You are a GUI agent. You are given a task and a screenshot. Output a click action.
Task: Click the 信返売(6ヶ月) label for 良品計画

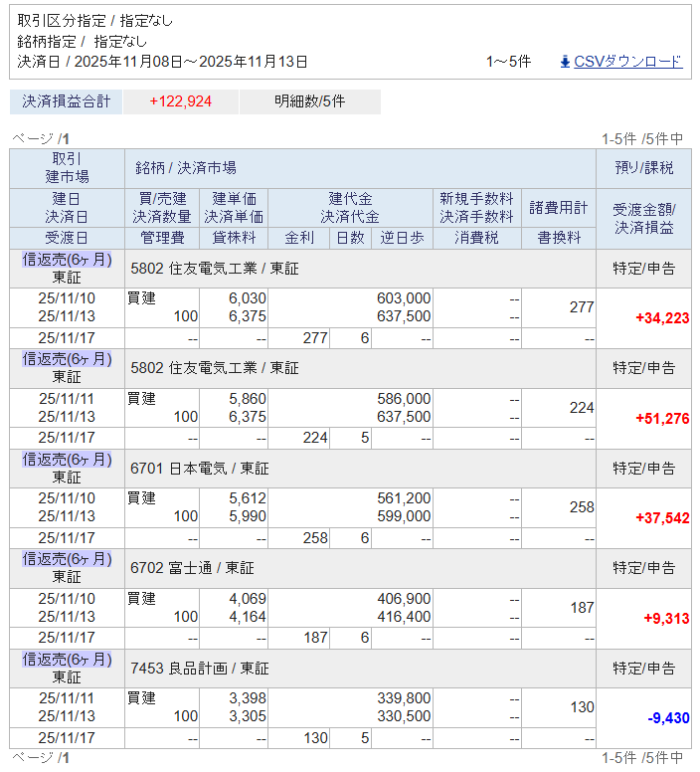click(67, 660)
